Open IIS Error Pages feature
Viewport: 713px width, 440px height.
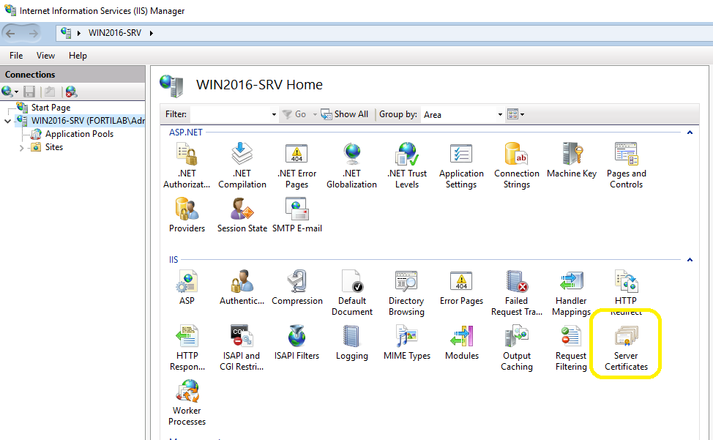coord(461,288)
